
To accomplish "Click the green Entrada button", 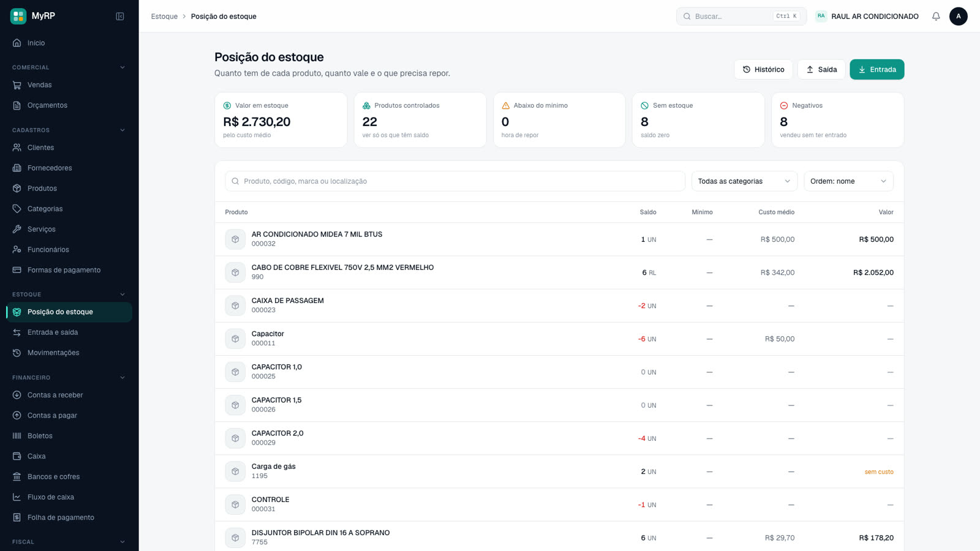I will (876, 69).
